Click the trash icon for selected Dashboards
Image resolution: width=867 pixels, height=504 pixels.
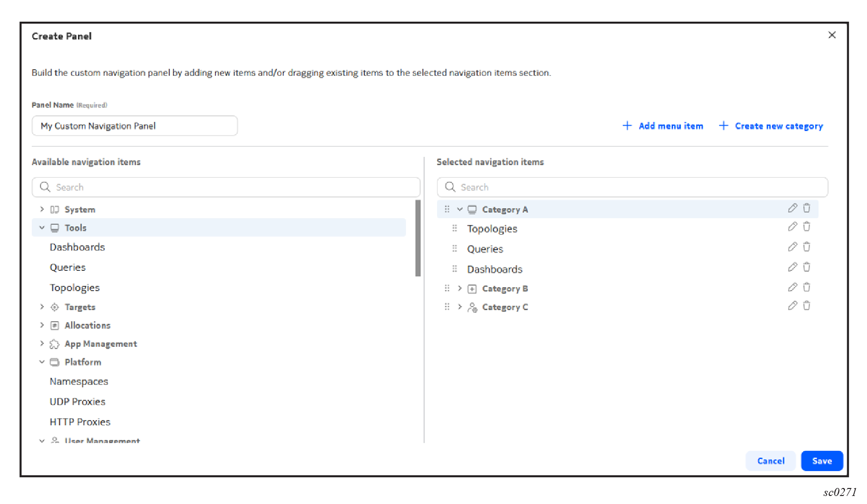[x=807, y=268]
